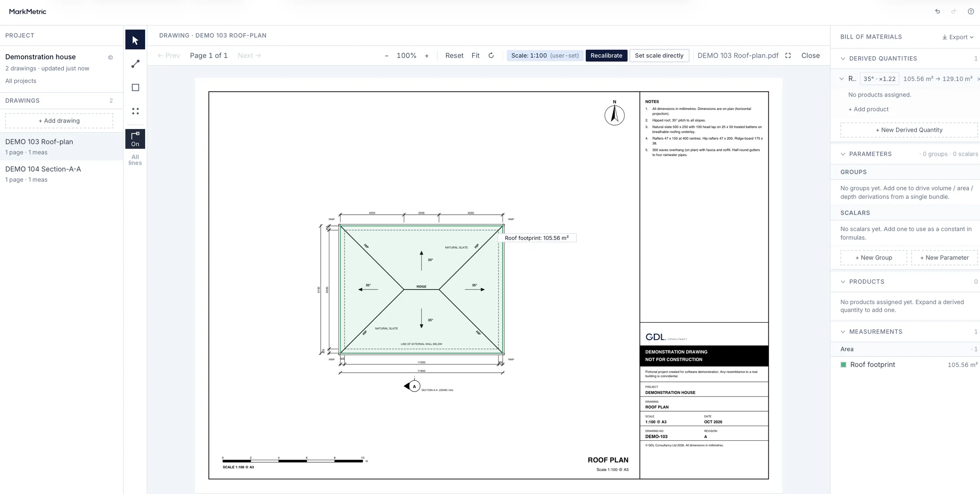Viewport: 980px width, 494px height.
Task: Open the help question mark icon
Action: [971, 11]
